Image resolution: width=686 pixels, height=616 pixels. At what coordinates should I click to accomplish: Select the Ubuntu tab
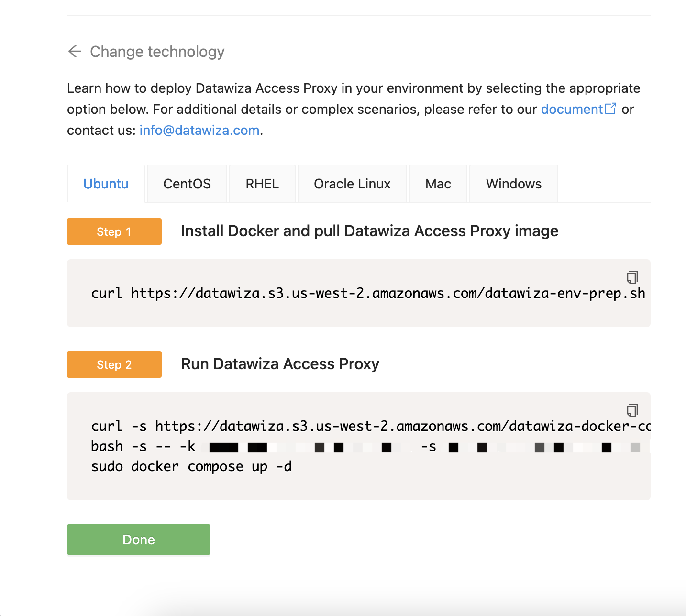(x=106, y=184)
